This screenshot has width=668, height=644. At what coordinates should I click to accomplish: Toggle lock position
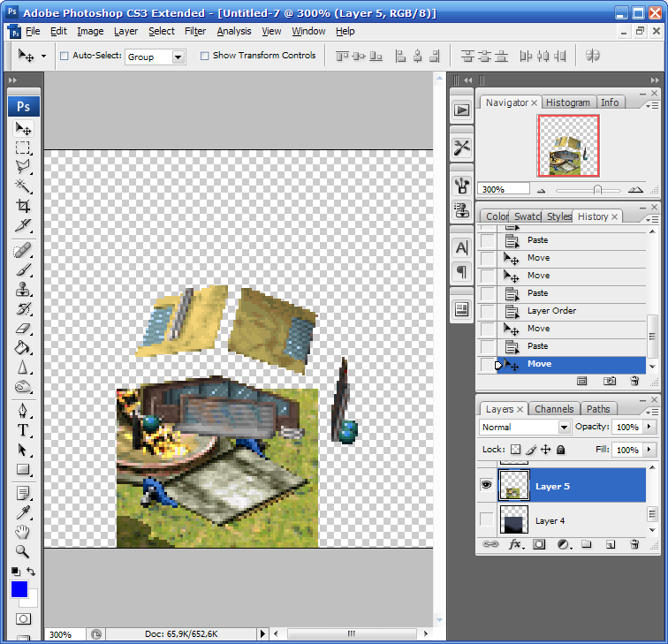(546, 450)
